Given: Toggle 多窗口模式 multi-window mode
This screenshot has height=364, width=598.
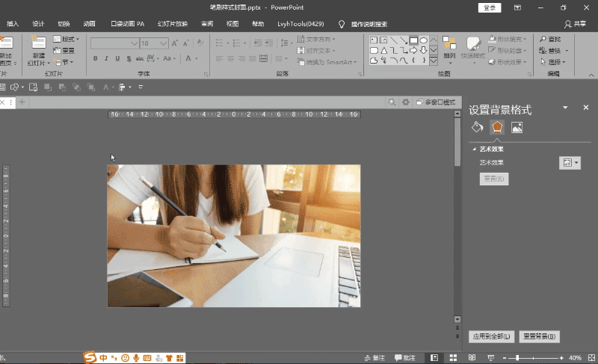Looking at the screenshot, I should coord(436,102).
